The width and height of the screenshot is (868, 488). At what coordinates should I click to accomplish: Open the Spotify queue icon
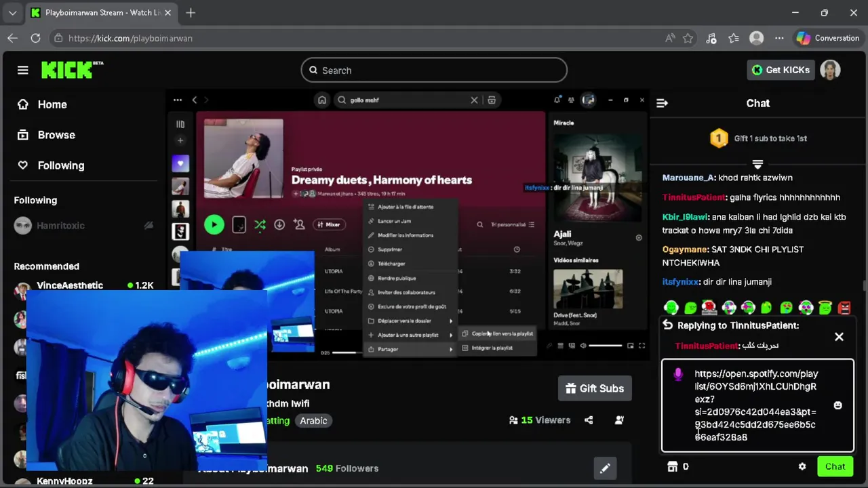560,346
